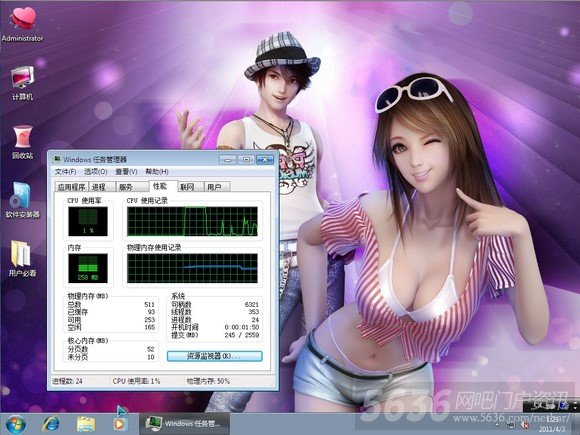This screenshot has height=435, width=580.
Task: Click the 线程数 value 353
Action: [254, 312]
